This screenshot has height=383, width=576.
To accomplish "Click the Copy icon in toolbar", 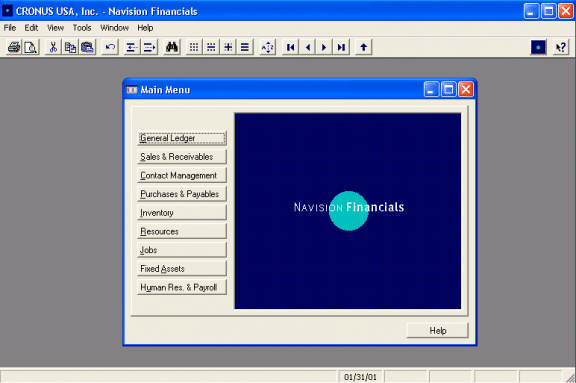I will click(70, 47).
